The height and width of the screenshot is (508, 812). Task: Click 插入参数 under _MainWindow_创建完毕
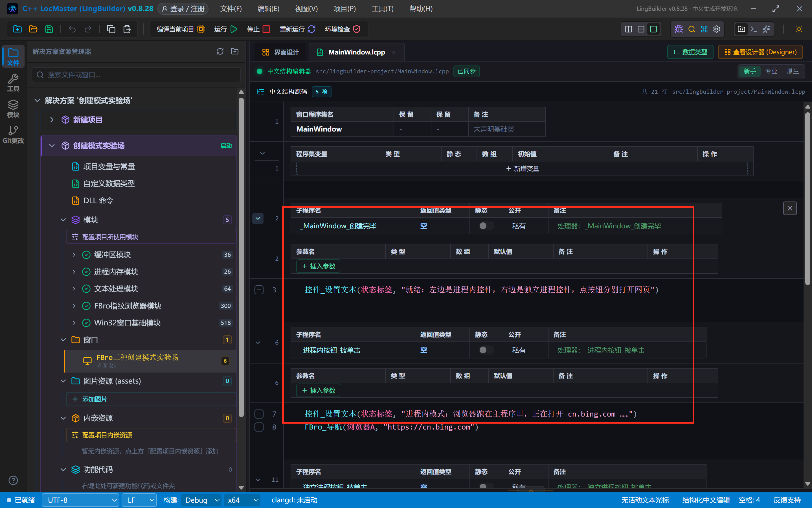coord(318,266)
